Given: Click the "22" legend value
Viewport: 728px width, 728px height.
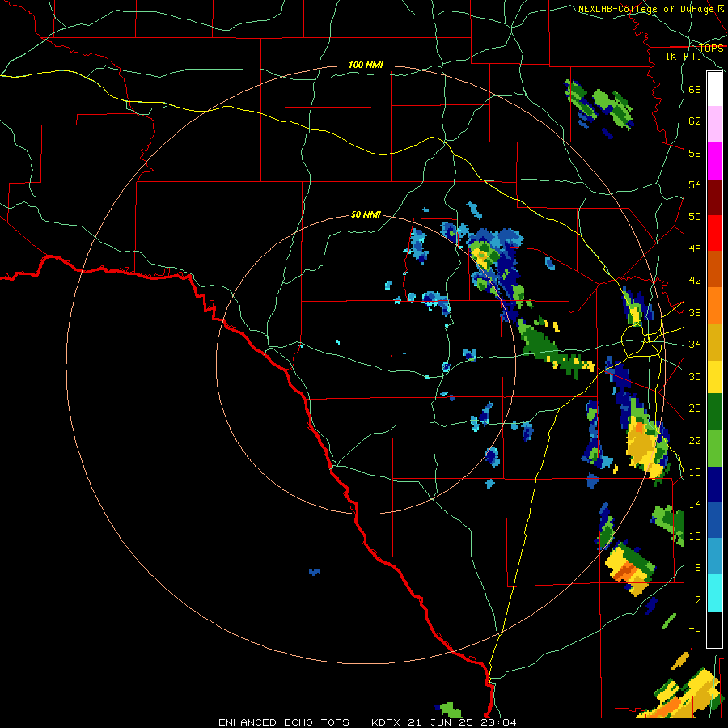Looking at the screenshot, I should click(x=695, y=440).
